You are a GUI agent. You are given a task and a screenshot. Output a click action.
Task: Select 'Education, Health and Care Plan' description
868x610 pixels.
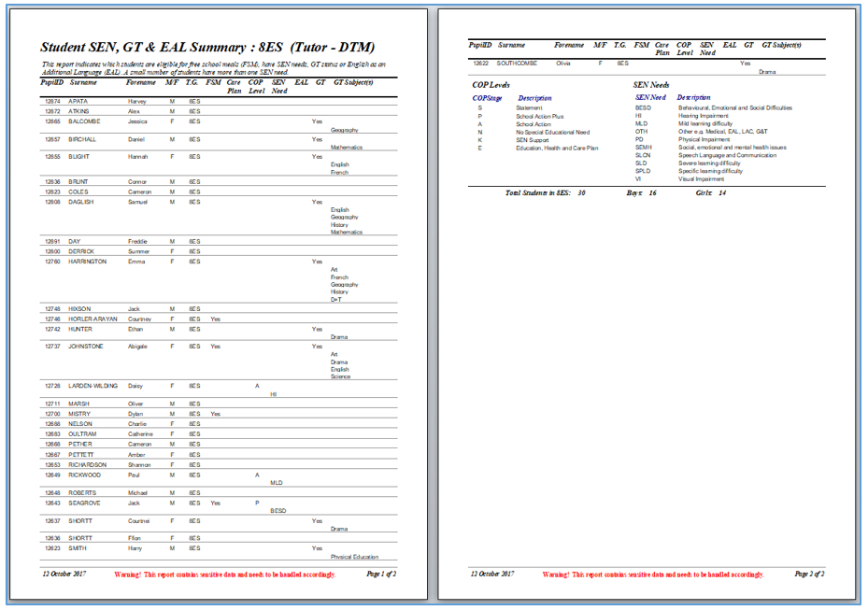click(557, 149)
